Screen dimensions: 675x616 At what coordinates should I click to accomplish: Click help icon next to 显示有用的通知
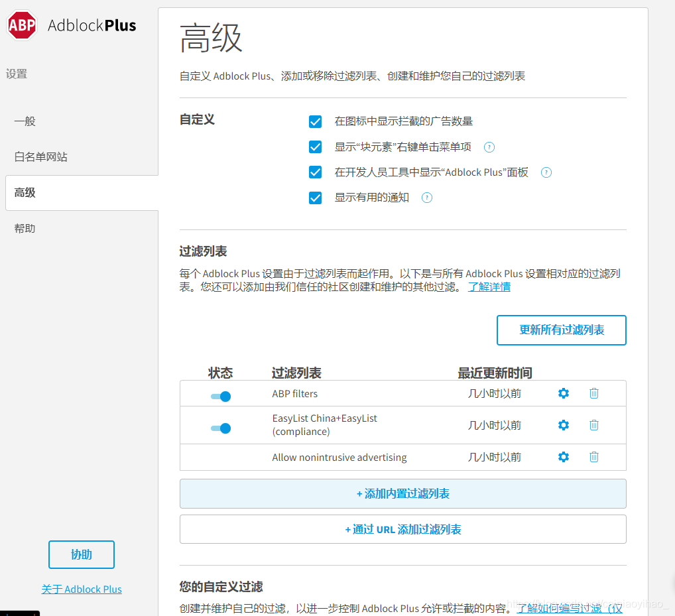point(427,197)
